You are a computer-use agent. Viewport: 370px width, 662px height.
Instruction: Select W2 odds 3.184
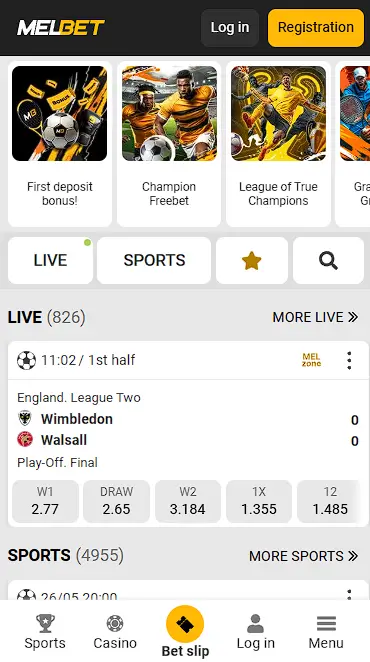point(188,502)
